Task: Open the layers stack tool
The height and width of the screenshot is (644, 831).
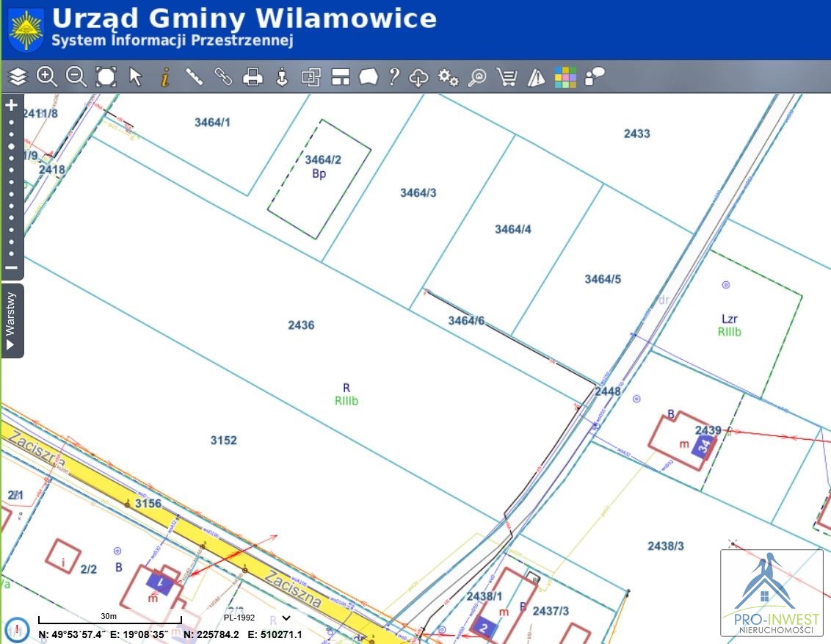Action: pyautogui.click(x=18, y=76)
